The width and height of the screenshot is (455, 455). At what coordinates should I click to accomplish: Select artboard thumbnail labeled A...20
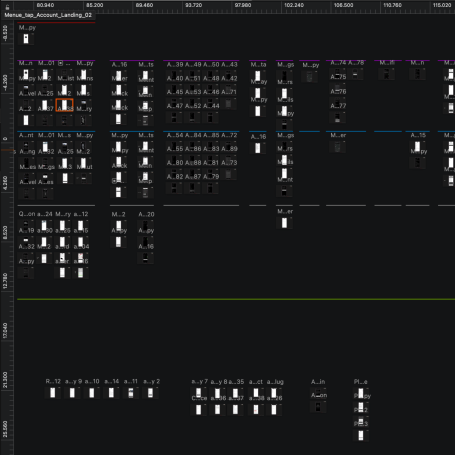click(x=145, y=225)
